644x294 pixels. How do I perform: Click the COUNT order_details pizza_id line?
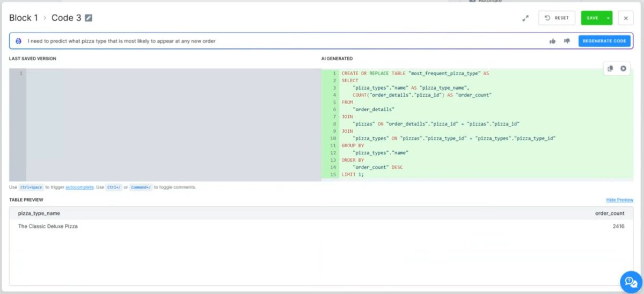(x=422, y=95)
